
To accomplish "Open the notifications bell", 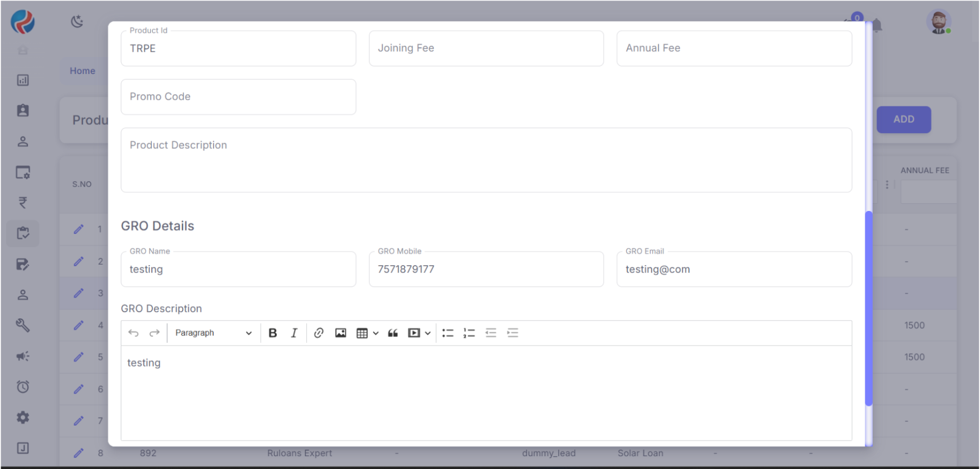I will 877,25.
